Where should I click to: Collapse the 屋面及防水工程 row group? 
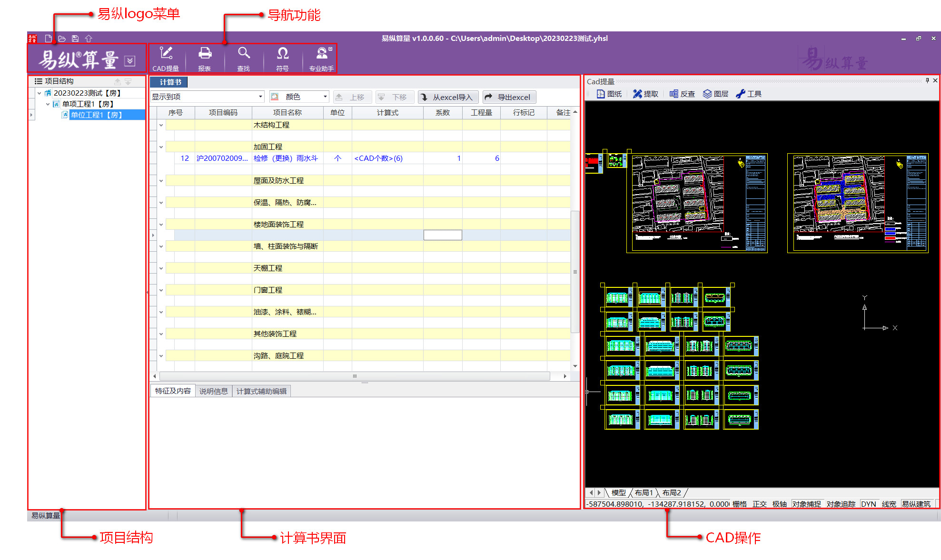click(161, 181)
